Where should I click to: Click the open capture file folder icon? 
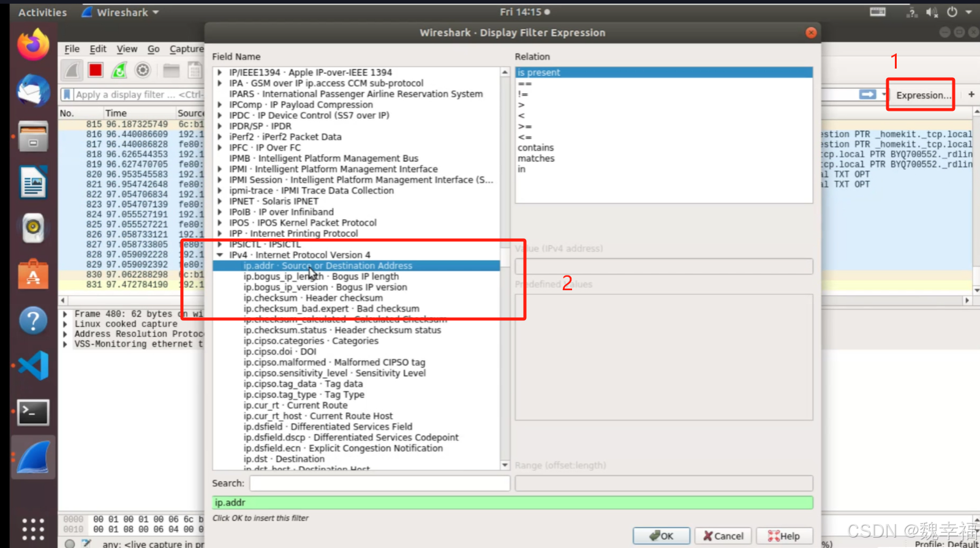pos(171,70)
